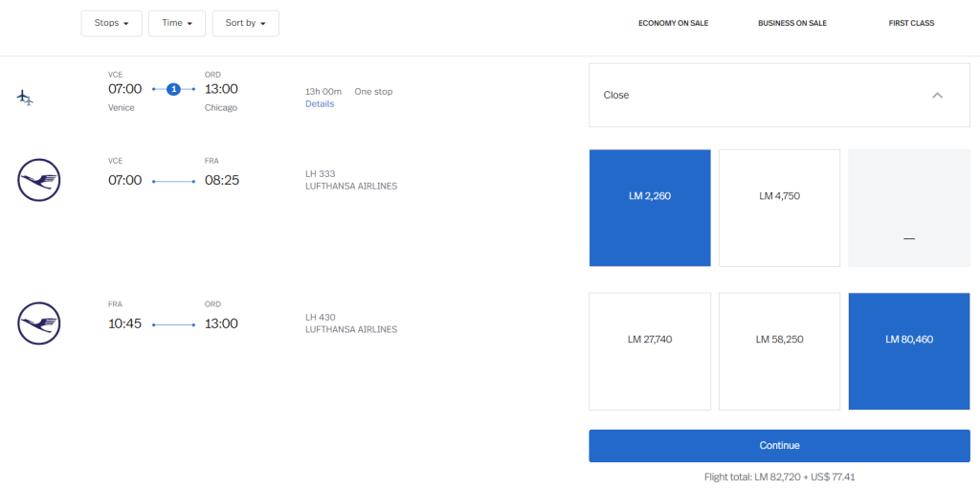The height and width of the screenshot is (490, 980).
Task: Click the connecting flights airplane icon
Action: pyautogui.click(x=26, y=98)
